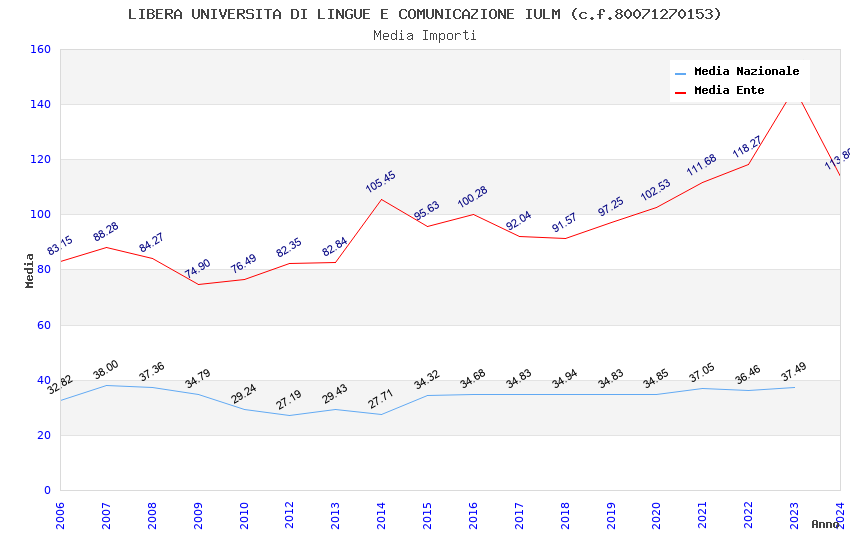The width and height of the screenshot is (850, 550).
Task: Click the chart title with IULM name
Action: pos(424,14)
